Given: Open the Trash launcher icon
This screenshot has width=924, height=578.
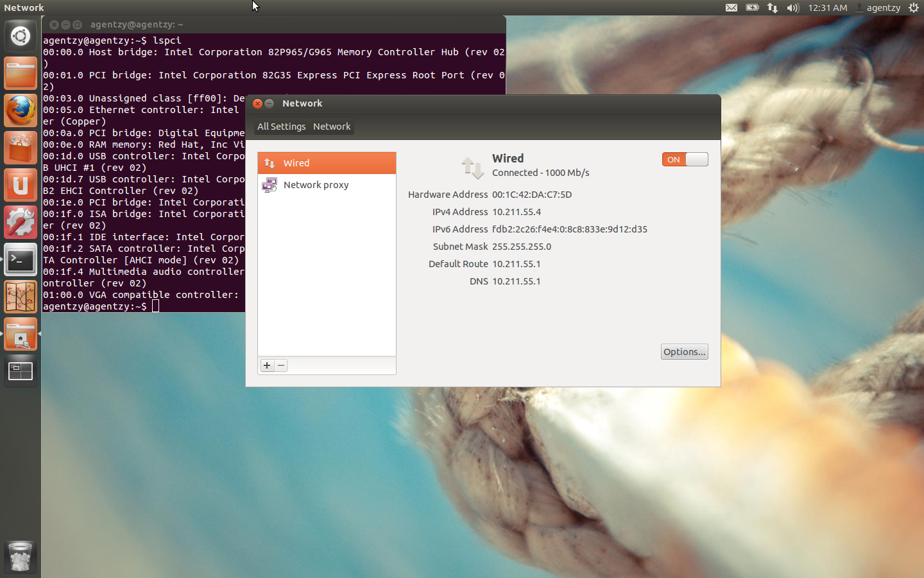Looking at the screenshot, I should pos(21,556).
